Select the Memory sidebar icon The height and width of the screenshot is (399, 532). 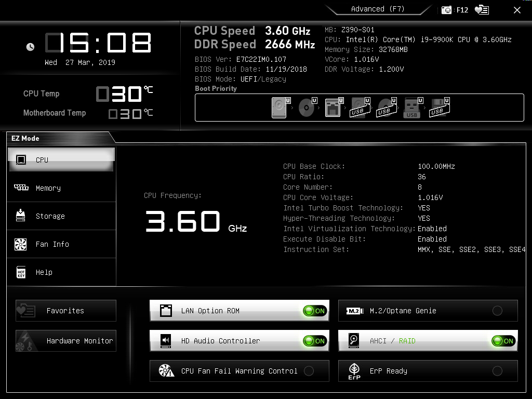tap(61, 188)
